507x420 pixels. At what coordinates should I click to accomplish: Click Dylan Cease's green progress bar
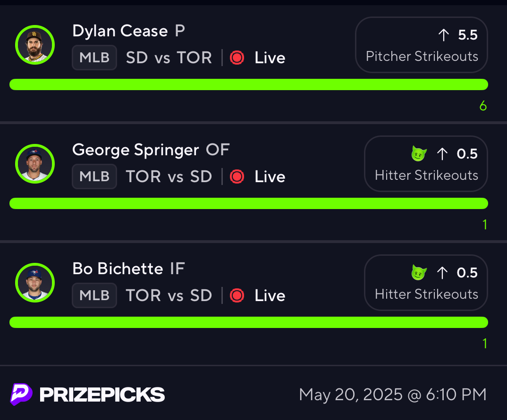[x=249, y=84]
